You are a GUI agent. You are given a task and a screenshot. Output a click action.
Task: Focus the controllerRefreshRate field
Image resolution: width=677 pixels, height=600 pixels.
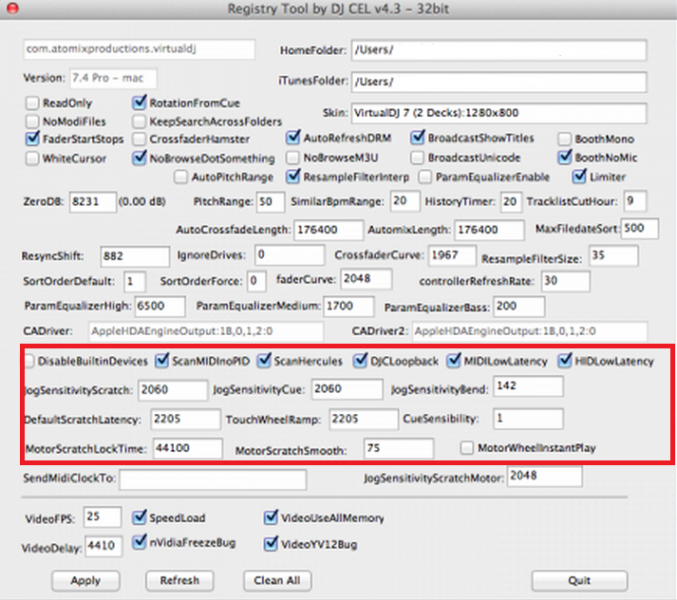click(x=566, y=281)
